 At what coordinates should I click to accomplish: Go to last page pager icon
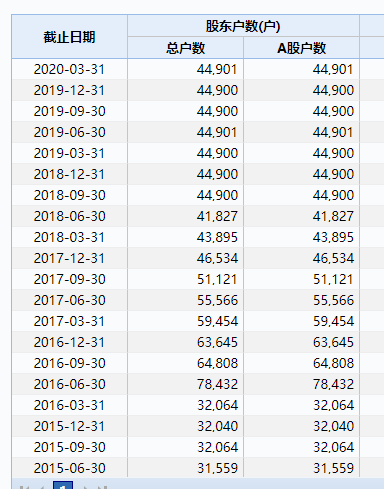point(102,487)
